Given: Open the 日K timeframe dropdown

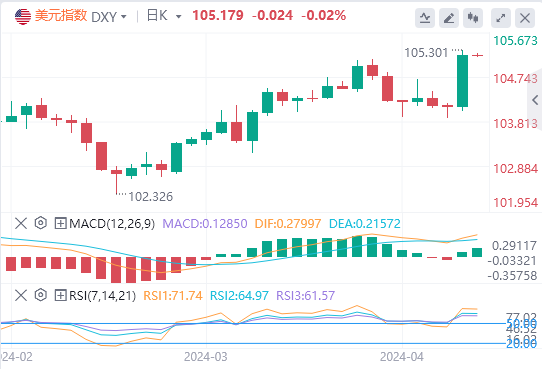Looking at the screenshot, I should click(178, 17).
